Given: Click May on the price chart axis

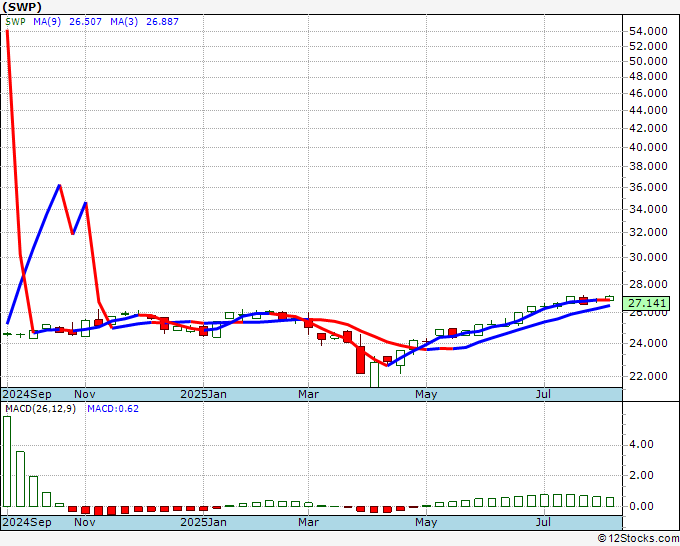Looking at the screenshot, I should [426, 394].
